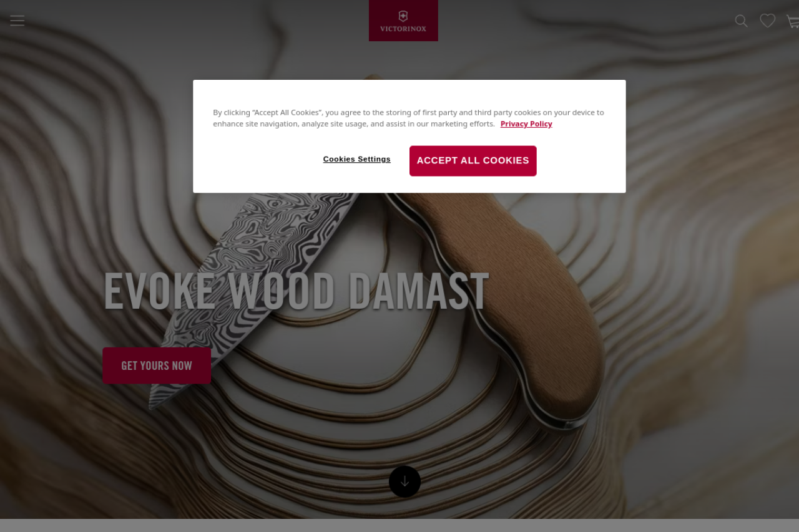Open Cookies Settings

[x=357, y=159]
